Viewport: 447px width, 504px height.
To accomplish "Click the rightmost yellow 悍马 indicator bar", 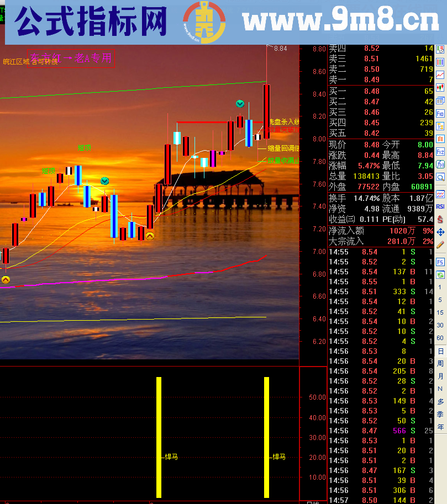I will coord(267,437).
